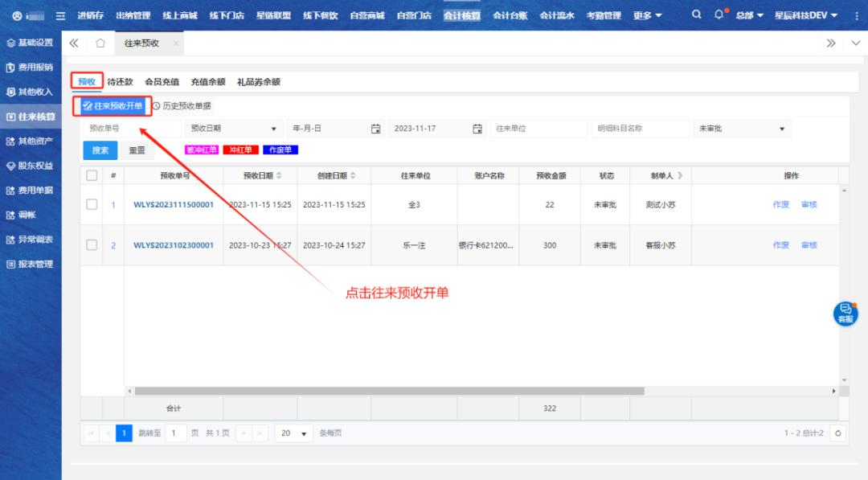Click the search magnifier icon in top bar

point(696,15)
